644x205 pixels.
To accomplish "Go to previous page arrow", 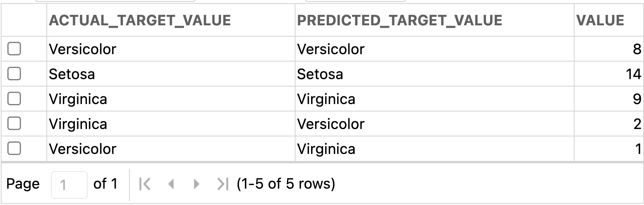I will pos(171,184).
